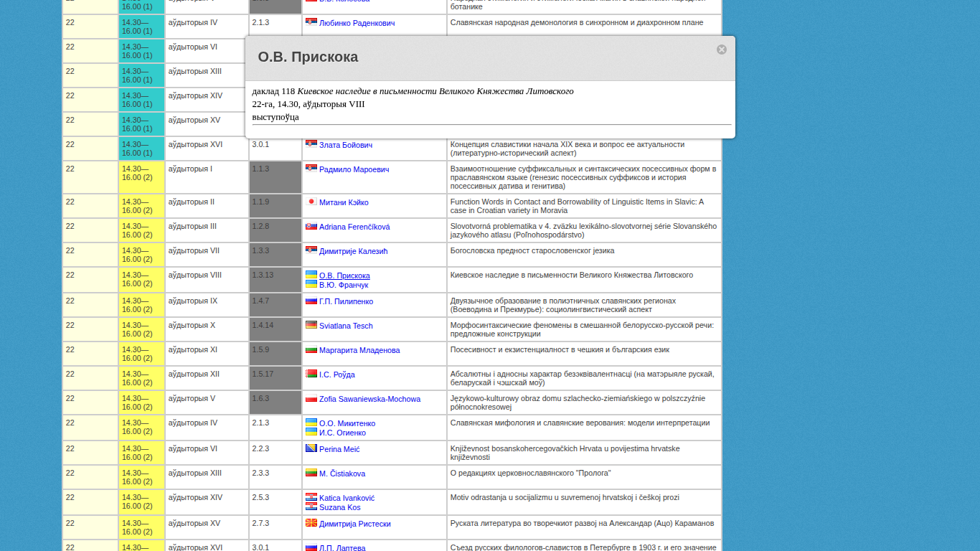Click title 'Посесивност и екзистенциалност в чешкия'
Screen dimensions: 980x551
[x=560, y=350]
